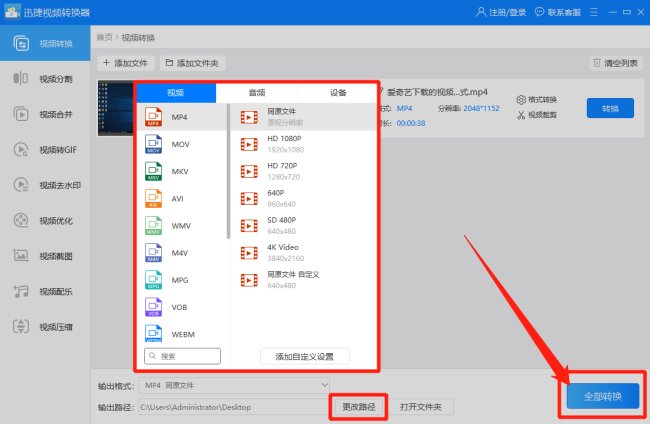Click 打开文件夹 open folder button

[421, 407]
